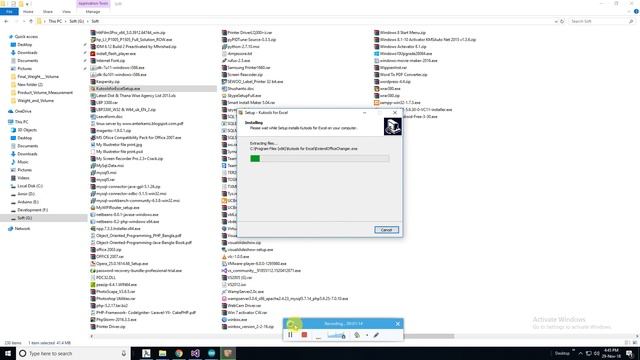Adjust the recorder volume slider
The image size is (640, 360).
(x=337, y=335)
